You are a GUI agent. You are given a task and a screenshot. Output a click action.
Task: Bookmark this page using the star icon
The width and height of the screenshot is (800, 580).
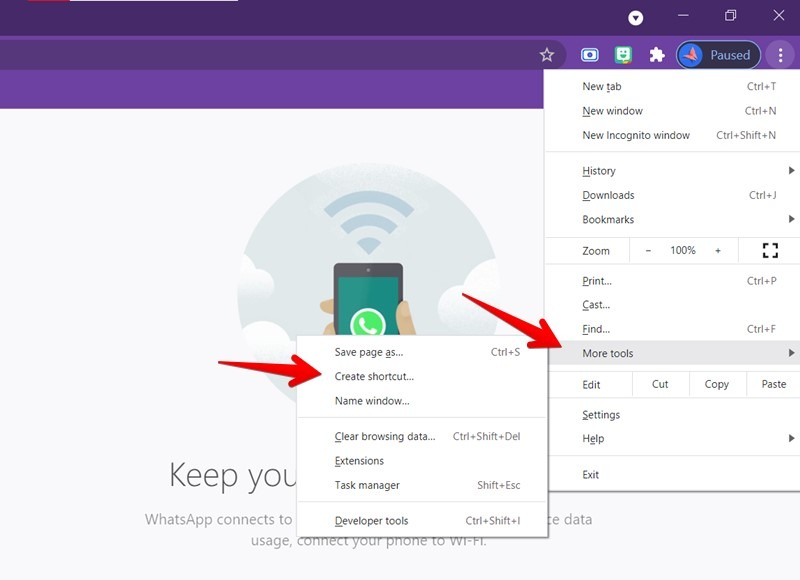546,55
